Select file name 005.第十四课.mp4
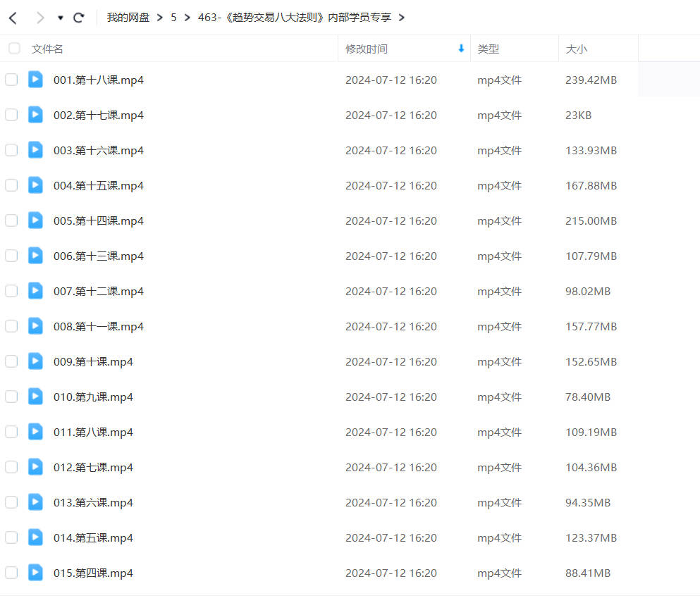 pyautogui.click(x=99, y=221)
